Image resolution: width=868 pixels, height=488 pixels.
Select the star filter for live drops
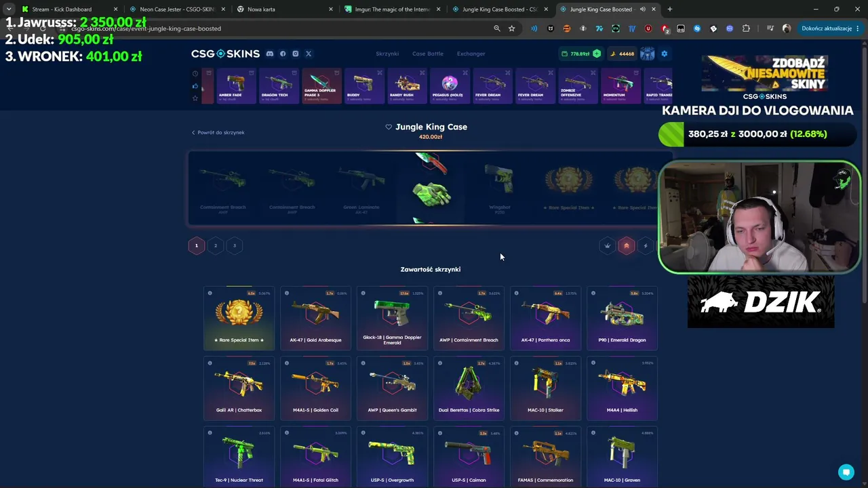(x=195, y=98)
